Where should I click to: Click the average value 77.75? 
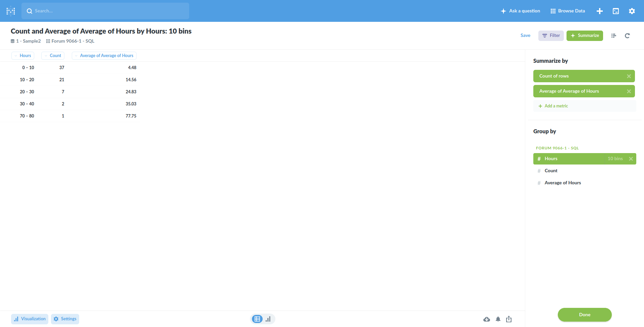pyautogui.click(x=131, y=116)
